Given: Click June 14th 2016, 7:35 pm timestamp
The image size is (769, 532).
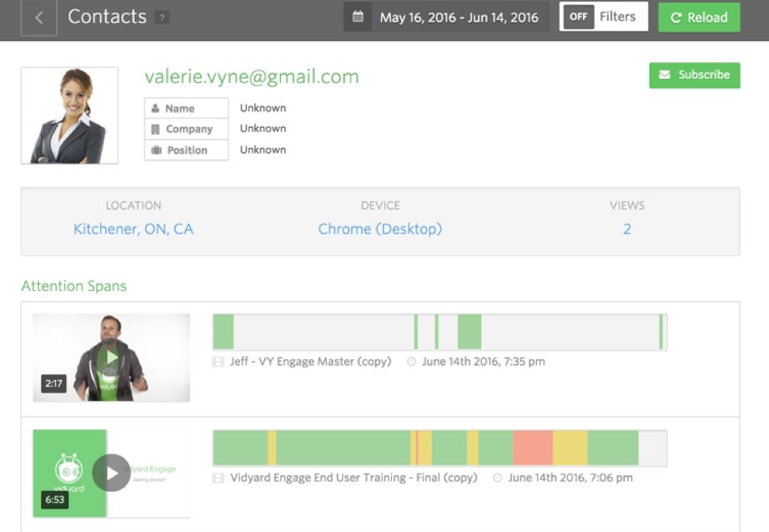Looking at the screenshot, I should [483, 362].
